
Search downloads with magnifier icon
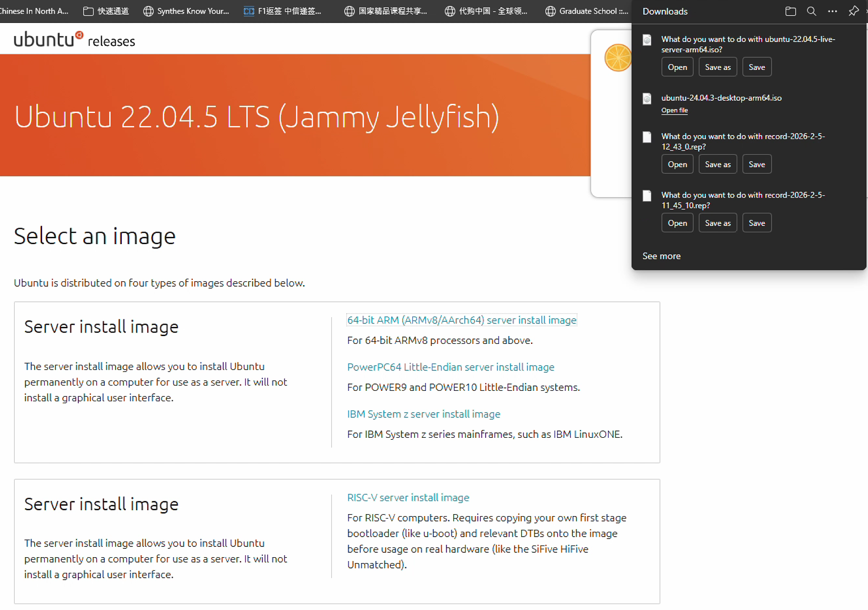click(x=811, y=11)
